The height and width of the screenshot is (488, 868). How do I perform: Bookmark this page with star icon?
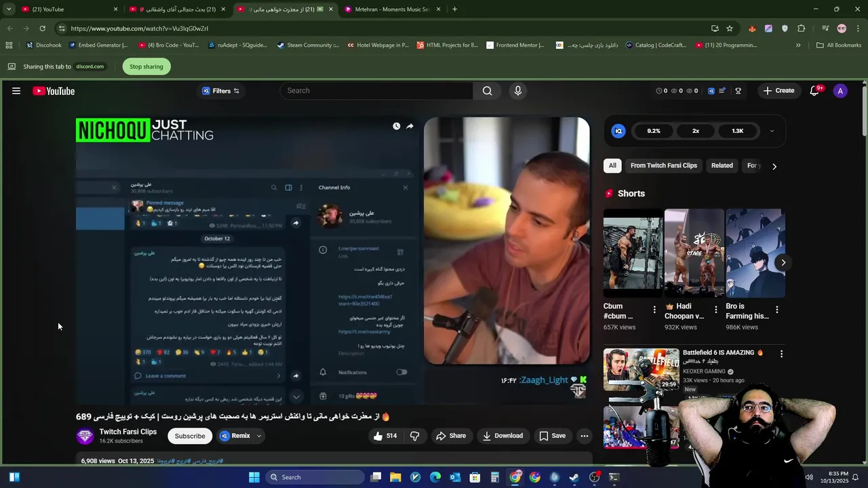click(730, 28)
